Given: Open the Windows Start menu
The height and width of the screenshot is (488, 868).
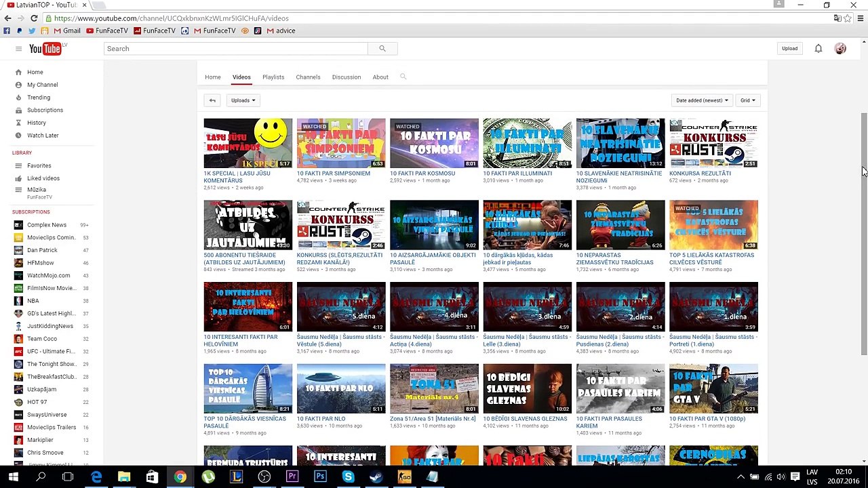Looking at the screenshot, I should pos(13,477).
